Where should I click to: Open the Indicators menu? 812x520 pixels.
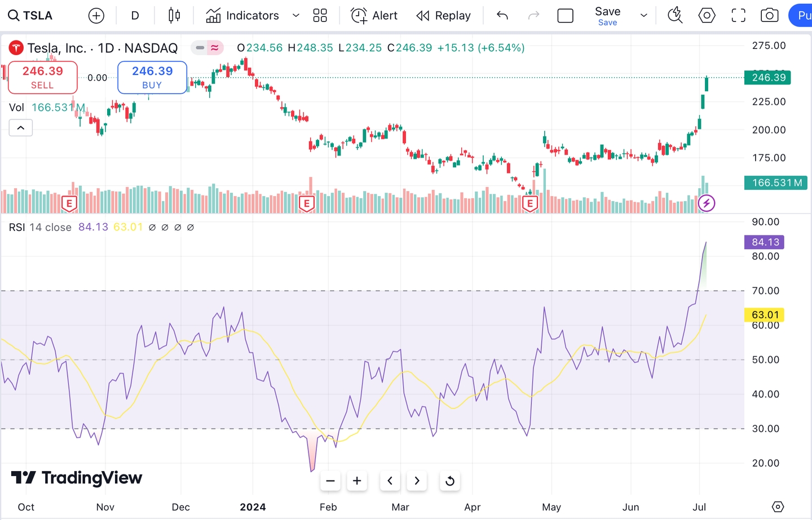[x=242, y=16]
